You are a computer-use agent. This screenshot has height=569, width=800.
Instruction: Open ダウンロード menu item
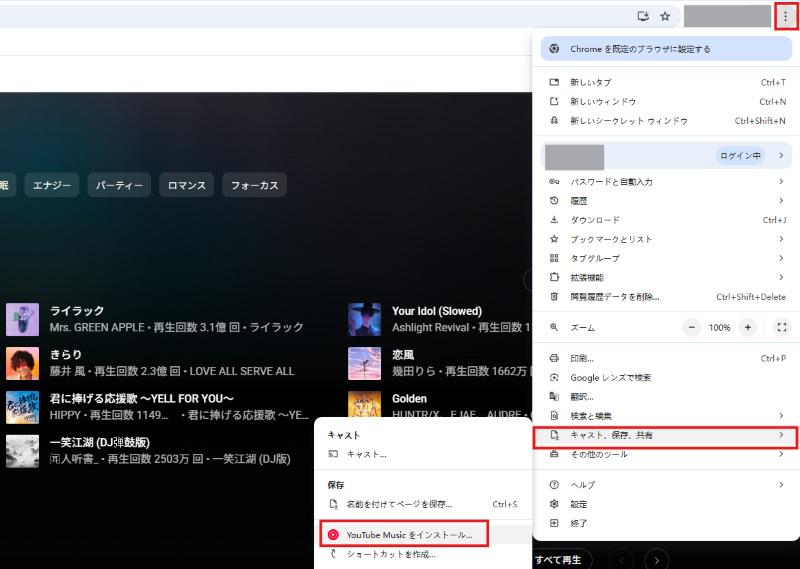666,220
